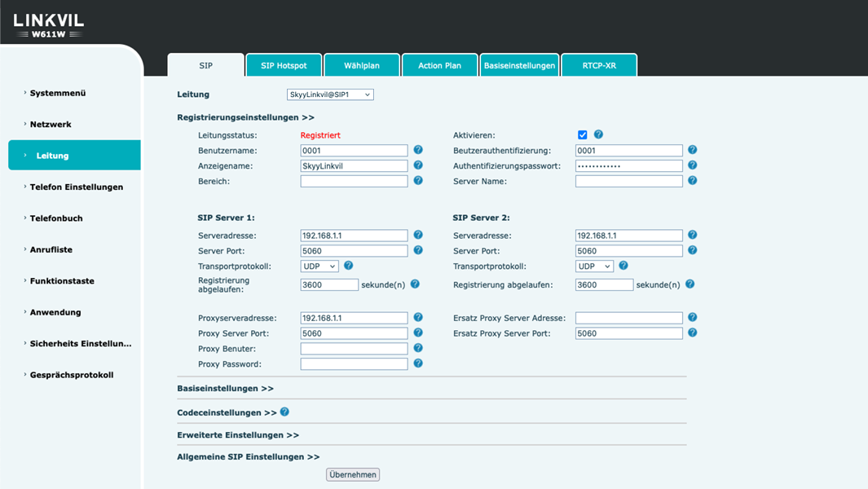868x489 pixels.
Task: Click help icon beside Anzeigename field
Action: point(418,165)
